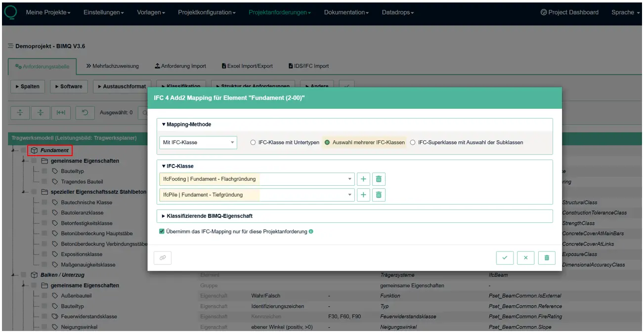Click the fit-width arrows toolbar icon
Screen dimensions: 644x333
[x=60, y=113]
